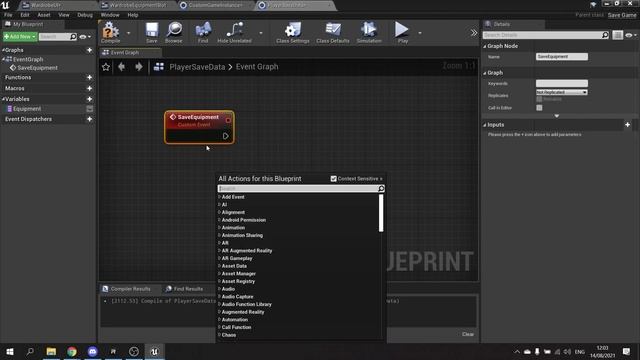Click the action menu search field
The height and width of the screenshot is (360, 640).
pyautogui.click(x=301, y=189)
